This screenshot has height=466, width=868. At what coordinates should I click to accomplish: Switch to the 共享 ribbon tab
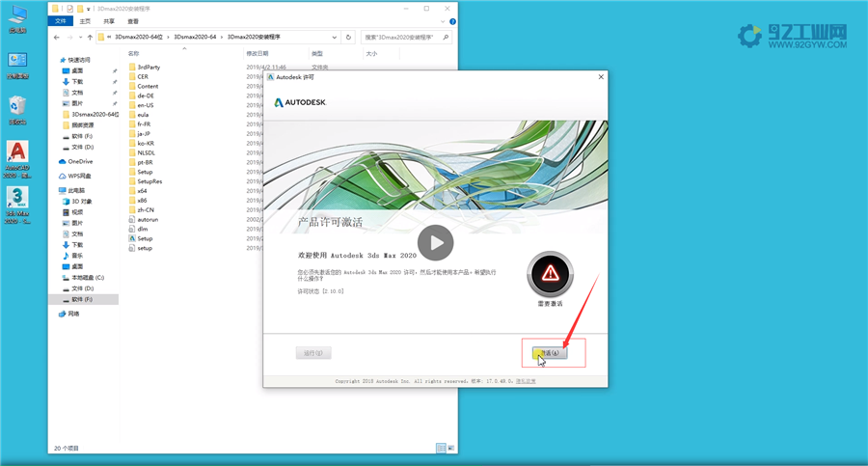coord(108,21)
